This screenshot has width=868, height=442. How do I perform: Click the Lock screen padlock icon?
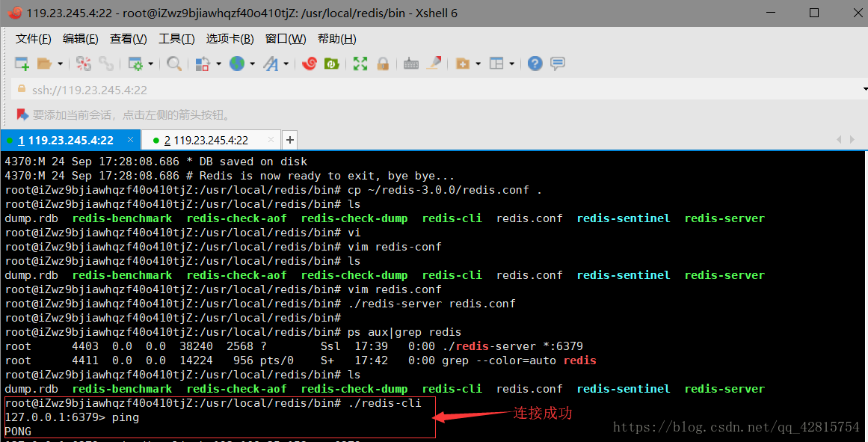(x=383, y=64)
